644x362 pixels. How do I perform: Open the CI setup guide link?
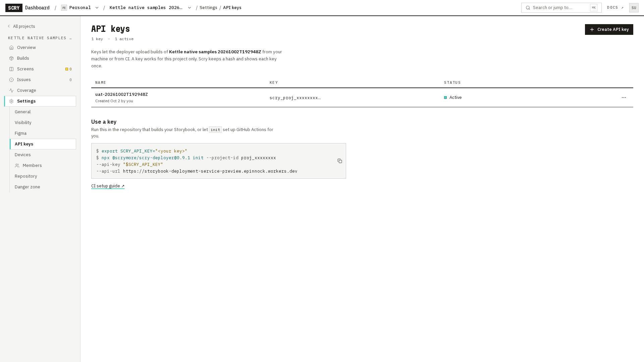tap(108, 186)
